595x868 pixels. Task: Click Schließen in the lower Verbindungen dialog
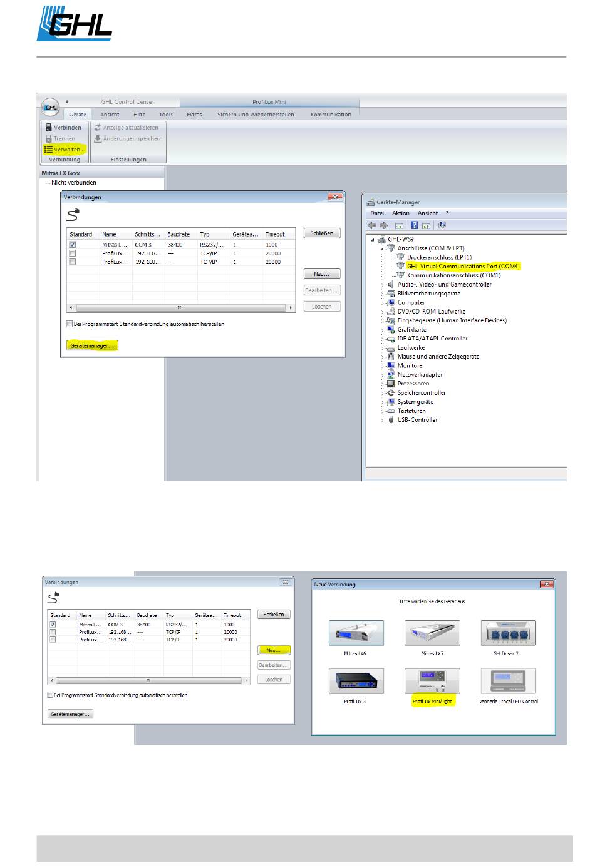[x=274, y=615]
